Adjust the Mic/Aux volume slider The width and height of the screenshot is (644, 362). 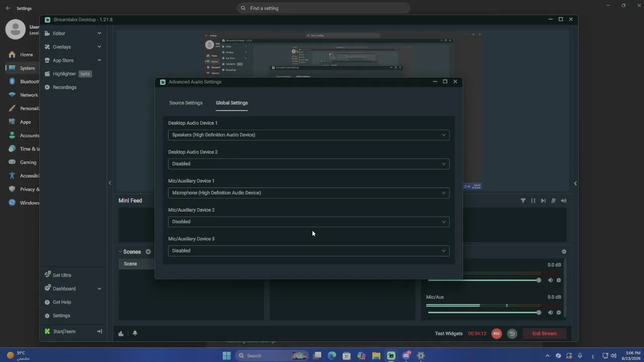(x=484, y=312)
